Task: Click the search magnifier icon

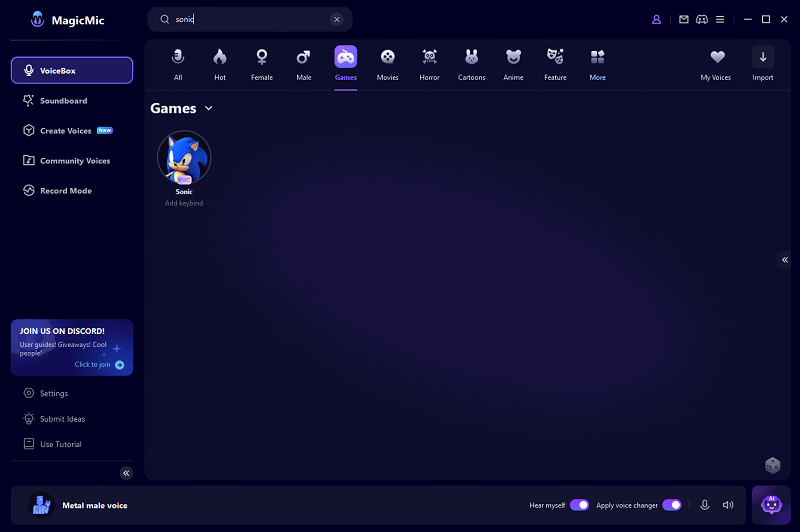Action: coord(164,19)
